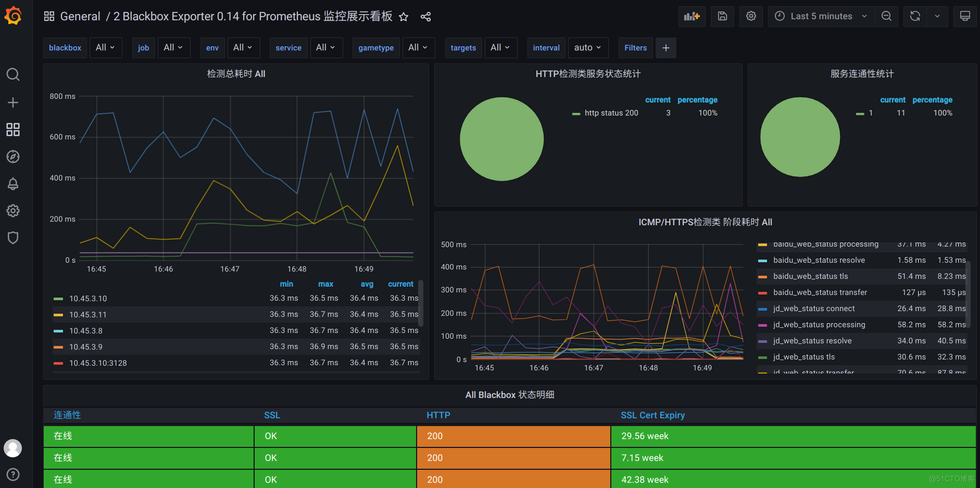Open Alerting bell icon
This screenshot has width=980, height=488.
[13, 184]
